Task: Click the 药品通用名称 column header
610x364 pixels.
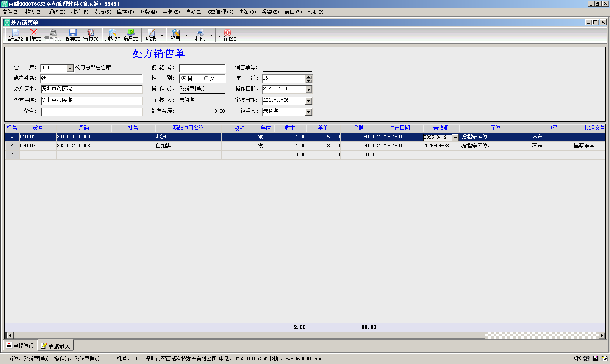Action: (188, 128)
